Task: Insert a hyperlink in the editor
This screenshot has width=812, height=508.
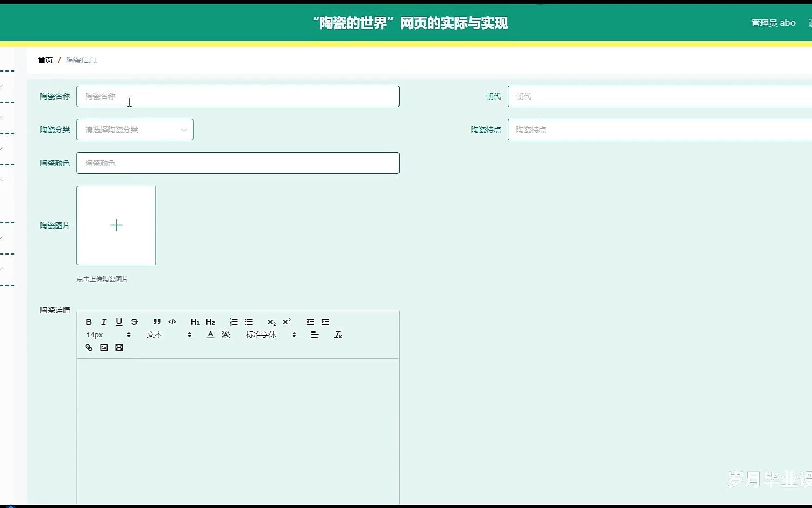Action: pos(88,348)
